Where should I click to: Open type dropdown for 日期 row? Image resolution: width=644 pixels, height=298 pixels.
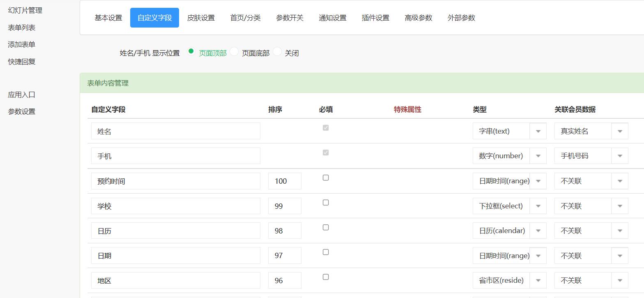coord(510,256)
